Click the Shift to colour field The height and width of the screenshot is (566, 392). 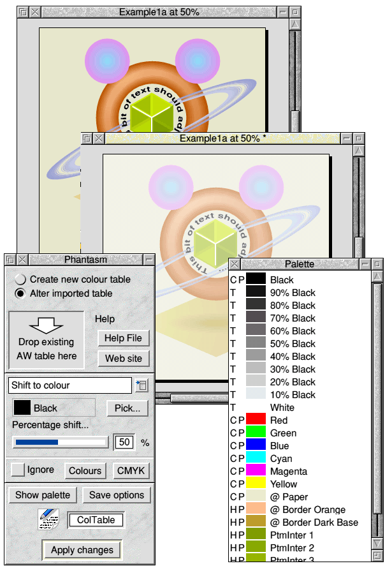[70, 385]
